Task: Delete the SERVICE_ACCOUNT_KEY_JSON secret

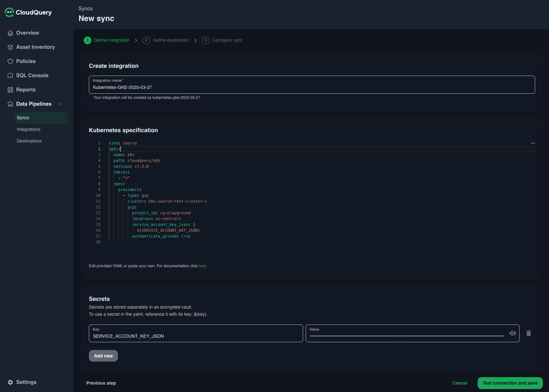Action: (x=529, y=333)
